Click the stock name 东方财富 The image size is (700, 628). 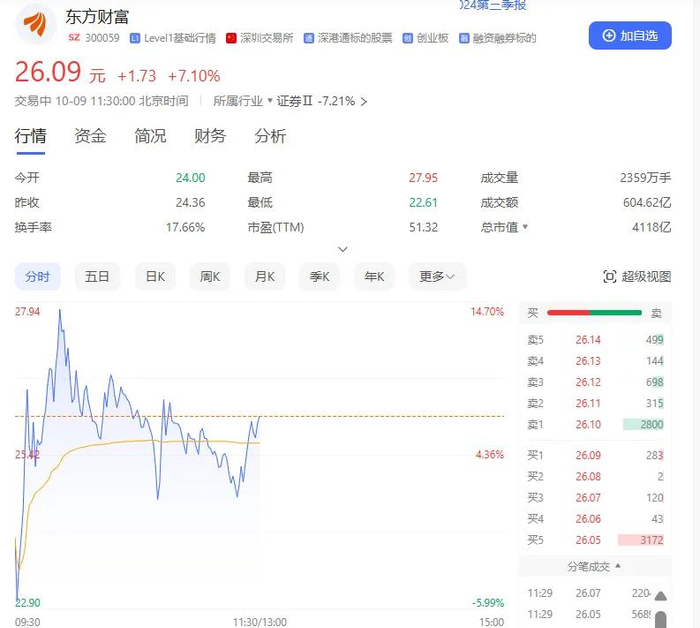click(x=97, y=17)
